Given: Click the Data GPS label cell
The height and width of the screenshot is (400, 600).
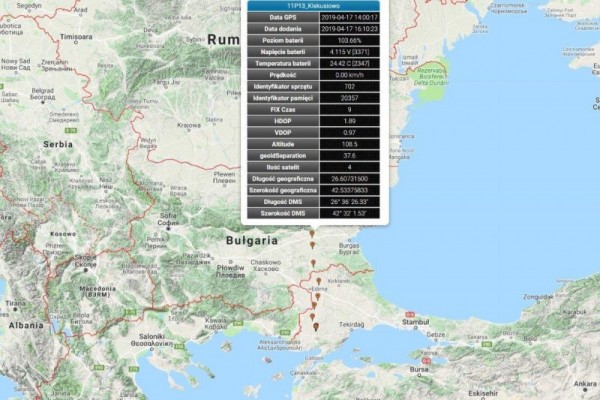Looking at the screenshot, I should [x=283, y=17].
